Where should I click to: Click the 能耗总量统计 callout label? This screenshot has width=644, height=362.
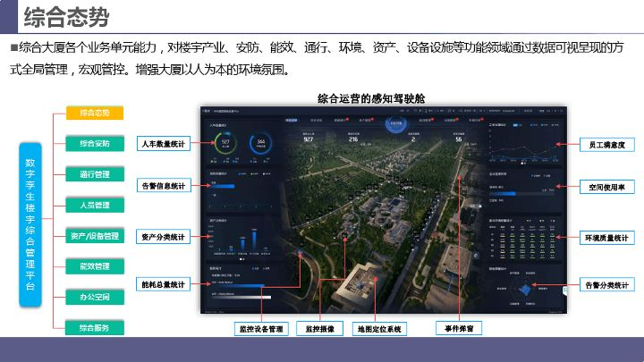point(163,284)
